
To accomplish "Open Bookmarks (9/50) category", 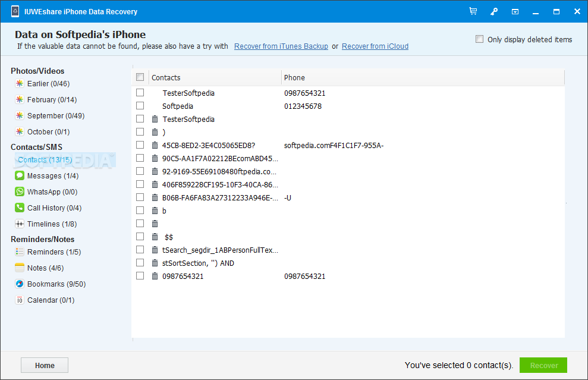I will point(56,284).
